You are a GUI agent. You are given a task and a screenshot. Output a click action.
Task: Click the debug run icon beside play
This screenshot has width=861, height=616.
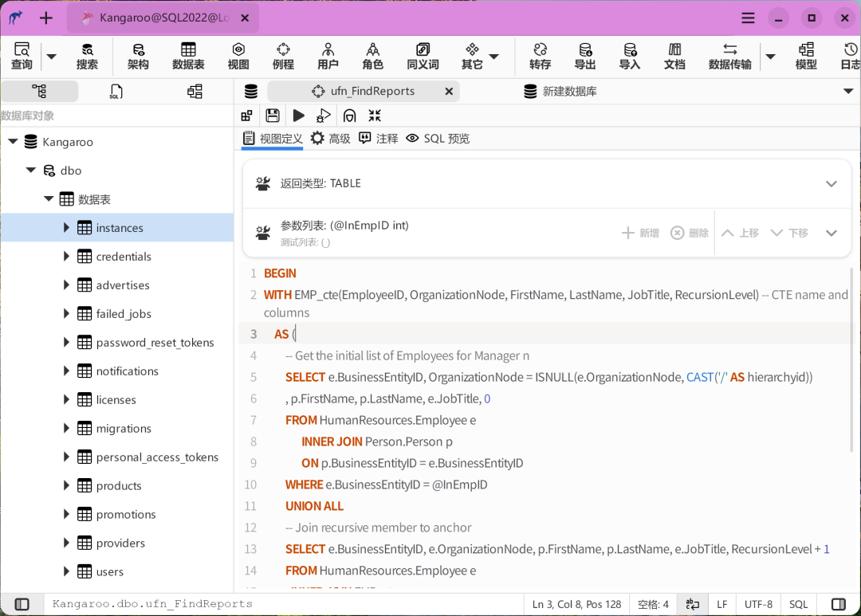click(324, 116)
